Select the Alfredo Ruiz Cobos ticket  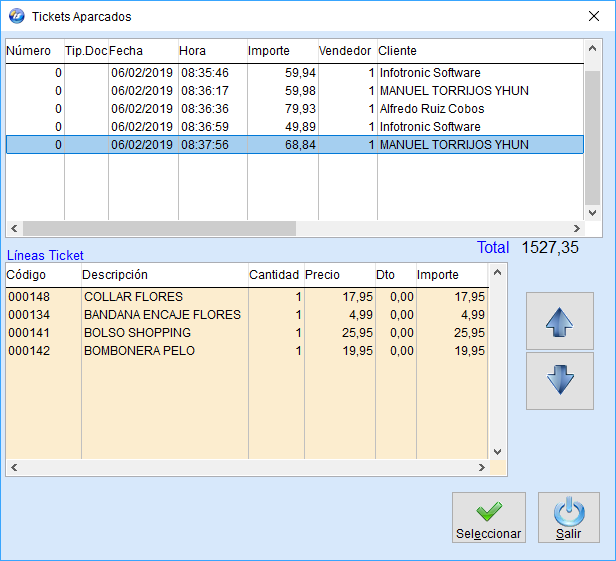click(x=295, y=109)
